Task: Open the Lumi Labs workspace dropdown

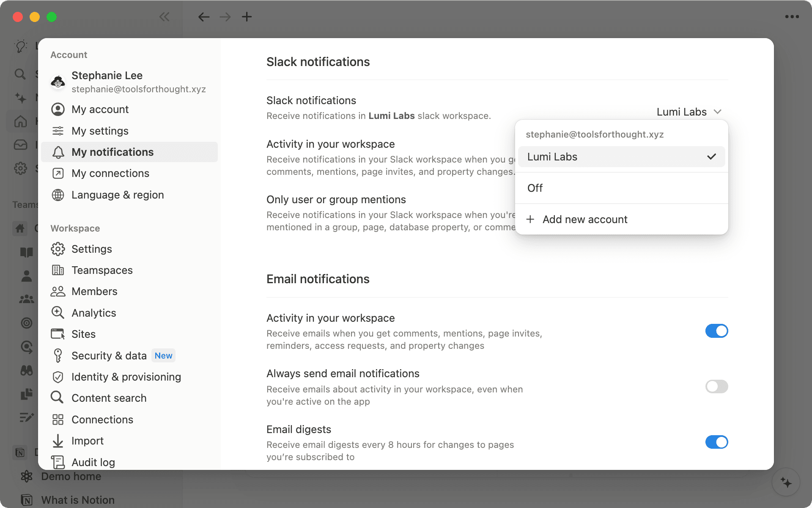Action: click(689, 112)
